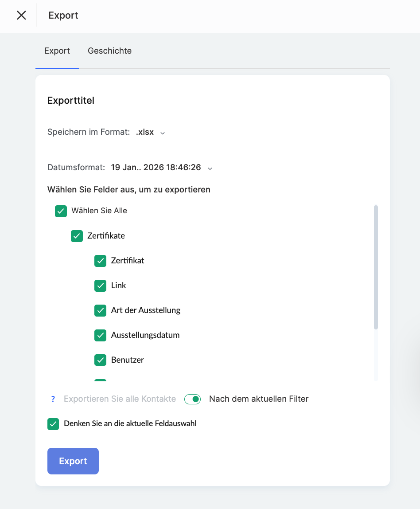Toggle the Art der Ausstellung checkbox

coord(100,310)
